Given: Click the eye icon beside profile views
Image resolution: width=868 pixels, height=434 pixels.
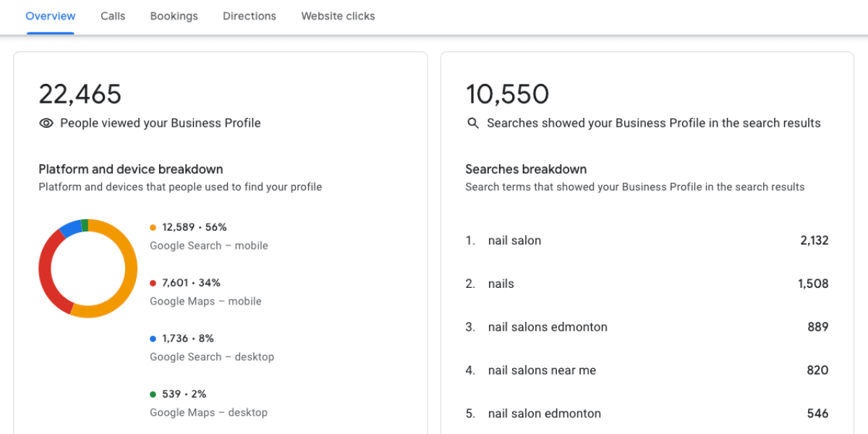Looking at the screenshot, I should click(46, 123).
